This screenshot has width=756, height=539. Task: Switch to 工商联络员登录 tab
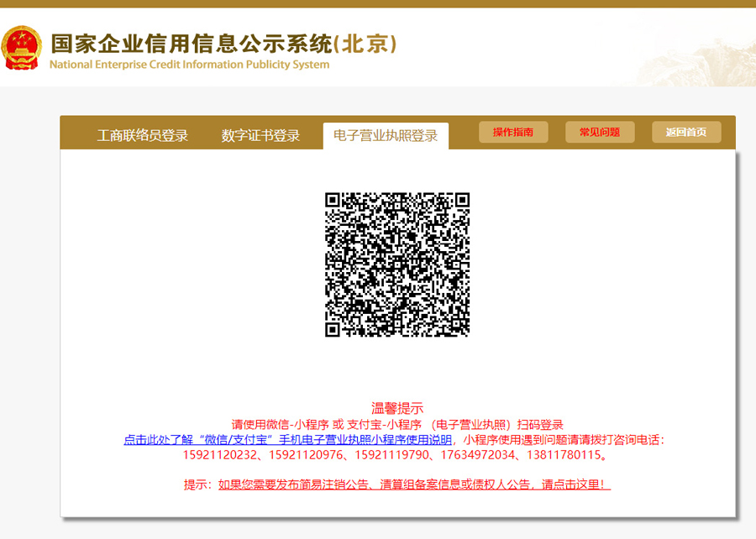[x=143, y=136]
